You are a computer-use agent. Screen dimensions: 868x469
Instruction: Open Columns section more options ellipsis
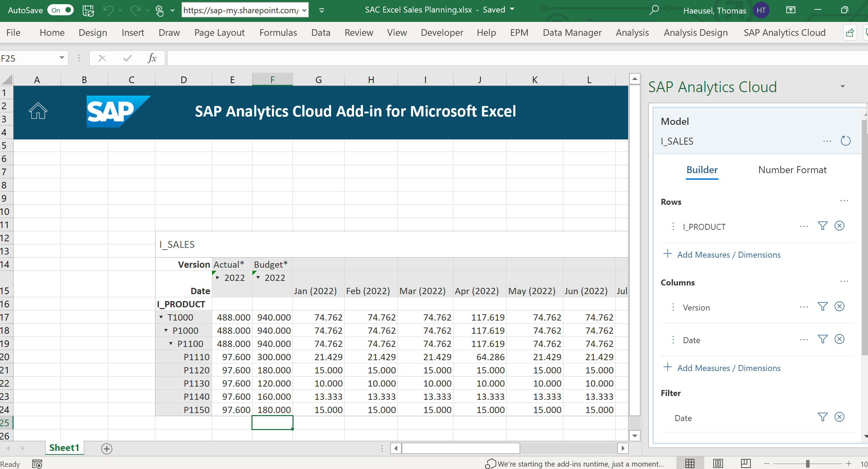point(844,281)
